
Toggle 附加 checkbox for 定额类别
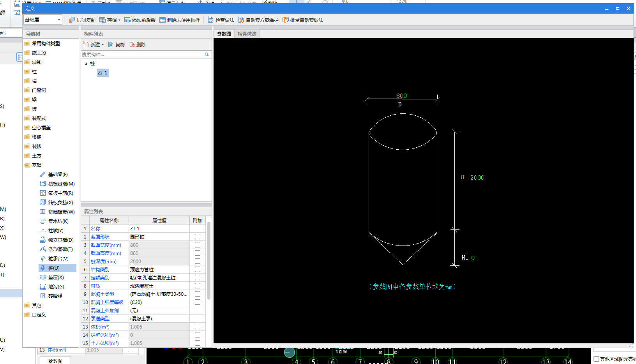tap(198, 277)
